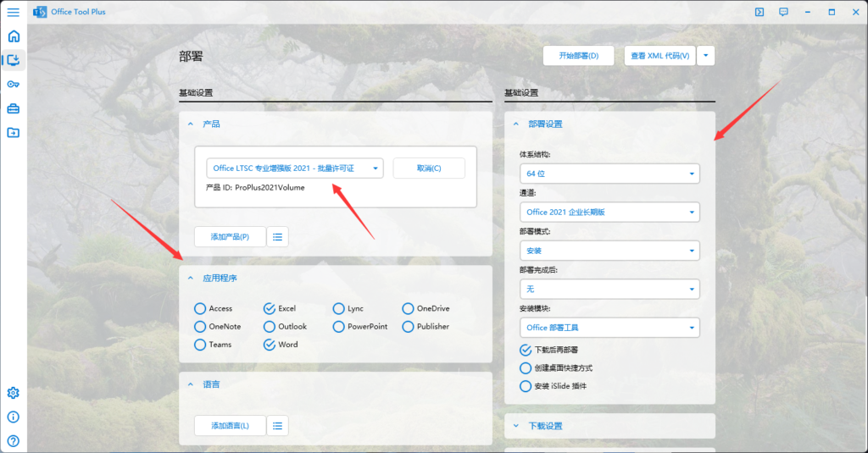Image resolution: width=868 pixels, height=453 pixels.
Task: Open Settings gear in sidebar
Action: tap(14, 393)
